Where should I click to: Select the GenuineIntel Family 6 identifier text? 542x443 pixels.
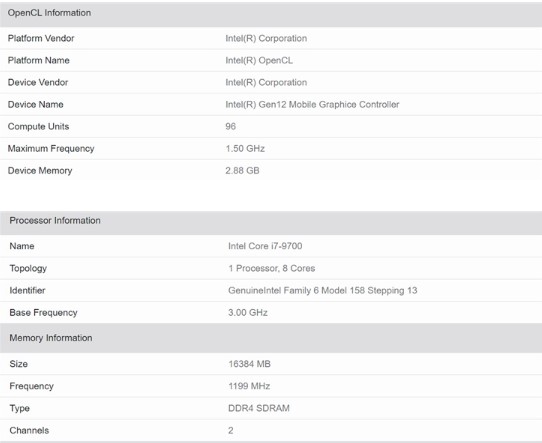(323, 291)
